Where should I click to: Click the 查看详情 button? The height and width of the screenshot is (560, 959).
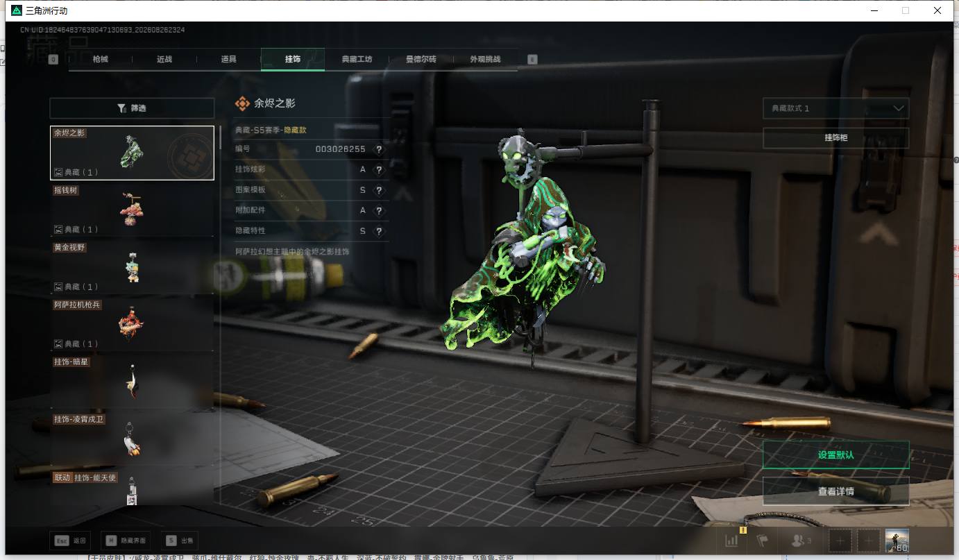click(x=836, y=491)
